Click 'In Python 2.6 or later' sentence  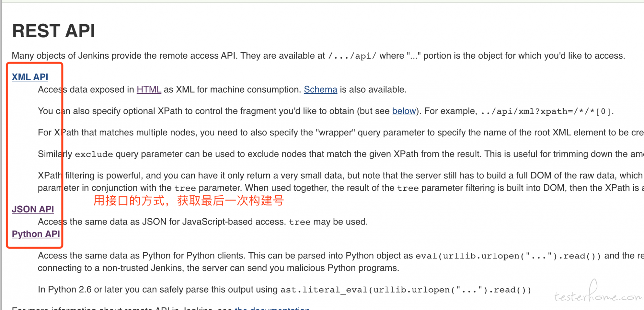point(285,290)
